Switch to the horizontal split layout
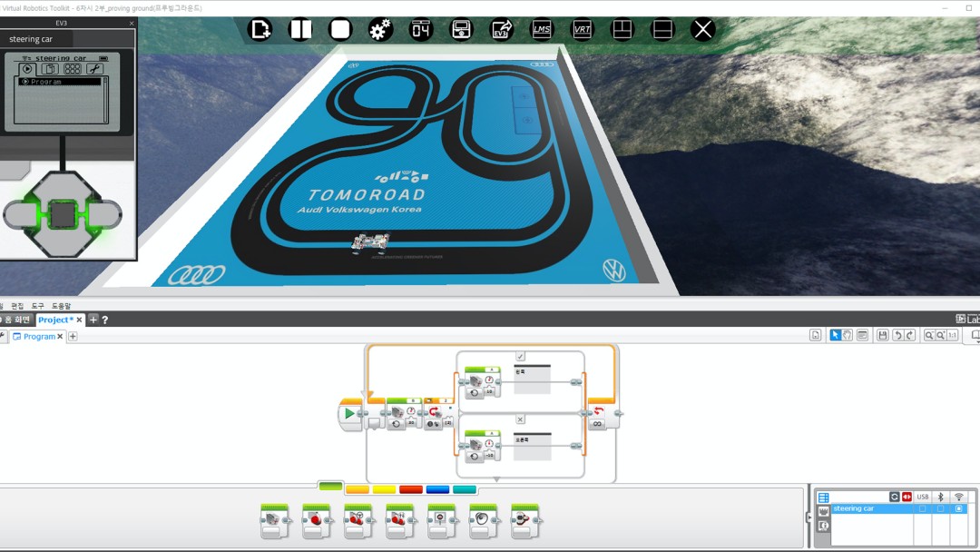This screenshot has width=980, height=552. click(x=662, y=29)
